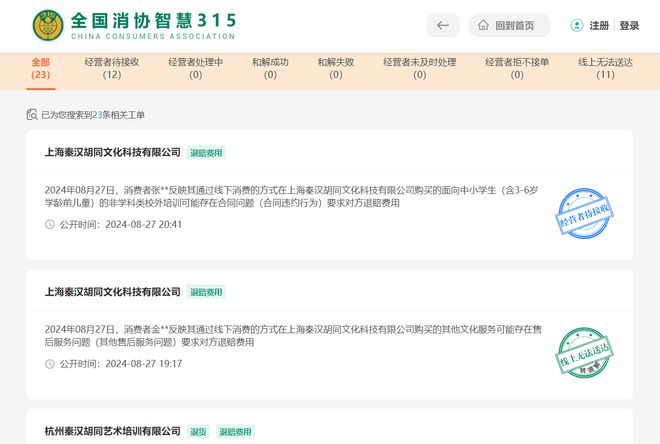Viewport: 660px width, 444px height.
Task: Click 公开时间: 2024-08-27 20:41
Action: [x=121, y=224]
